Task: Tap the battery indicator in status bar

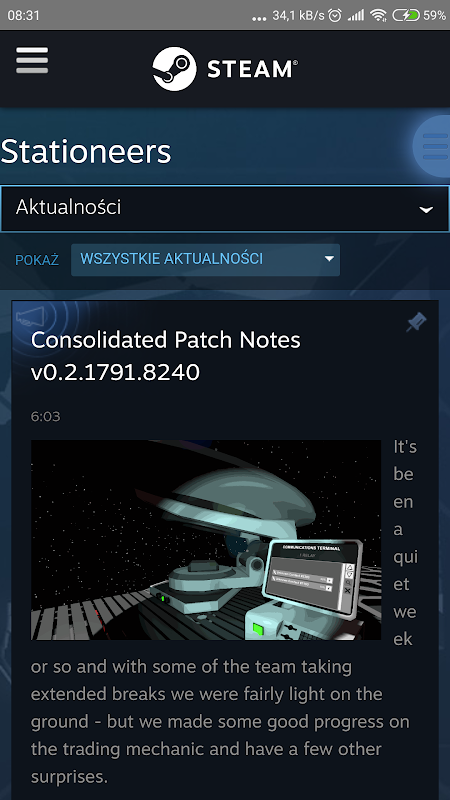Action: 406,15
